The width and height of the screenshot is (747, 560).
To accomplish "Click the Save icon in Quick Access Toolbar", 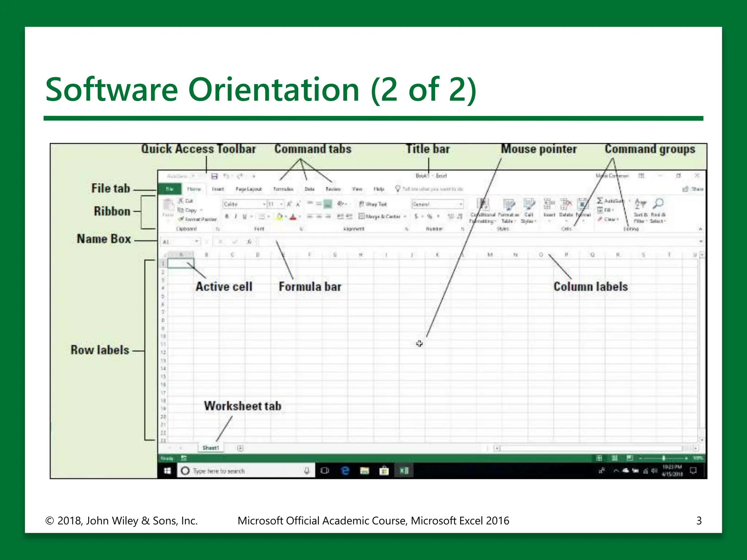I will 214,176.
